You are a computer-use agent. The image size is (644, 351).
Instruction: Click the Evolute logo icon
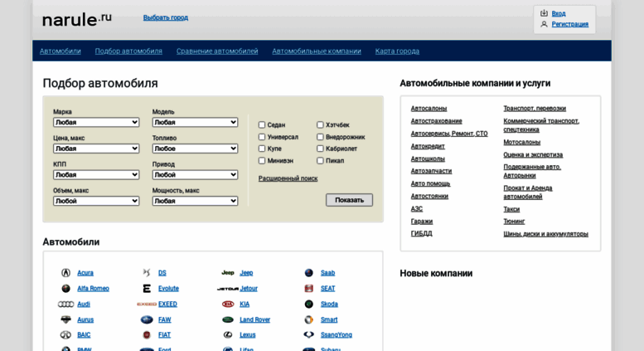(x=147, y=289)
